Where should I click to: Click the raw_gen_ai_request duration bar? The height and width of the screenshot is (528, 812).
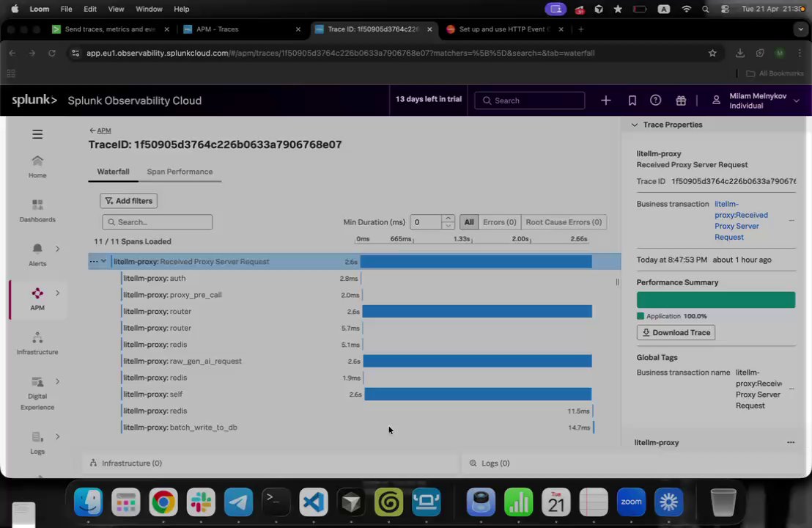click(x=478, y=361)
